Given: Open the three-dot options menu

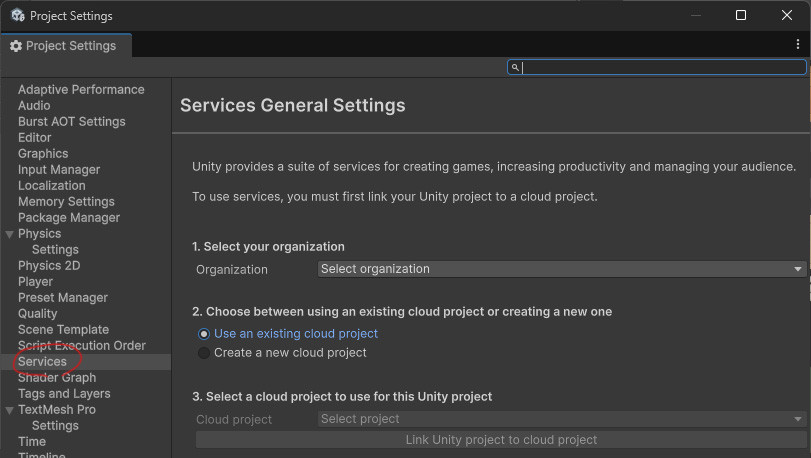Looking at the screenshot, I should click(797, 45).
